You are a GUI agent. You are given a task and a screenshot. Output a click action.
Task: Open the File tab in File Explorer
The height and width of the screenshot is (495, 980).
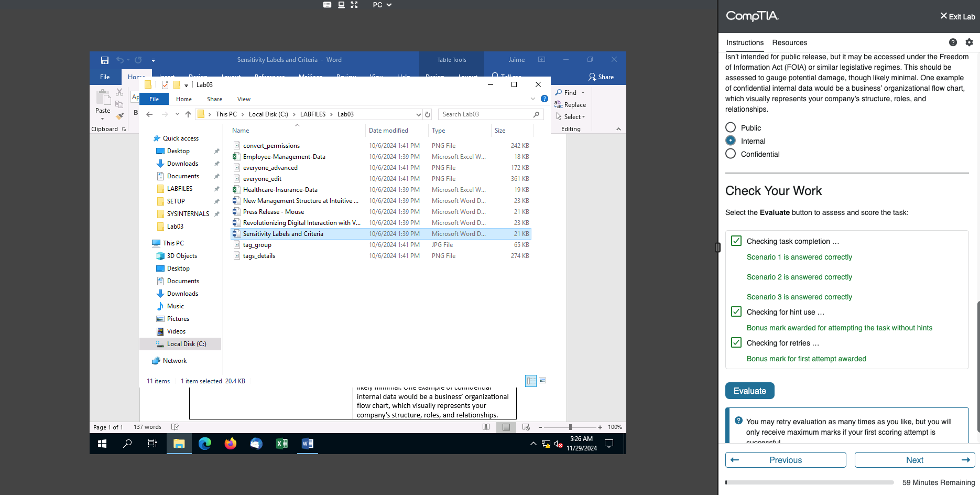pos(154,99)
